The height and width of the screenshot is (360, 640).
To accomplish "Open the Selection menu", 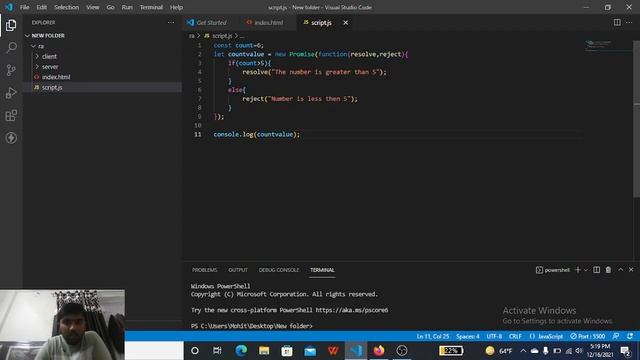I will 66,7.
